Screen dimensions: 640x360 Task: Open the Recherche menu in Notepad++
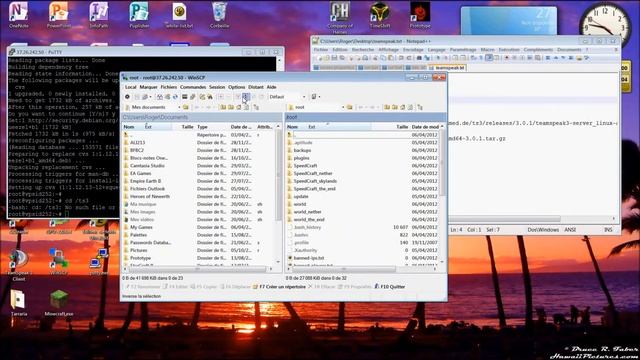tap(362, 49)
